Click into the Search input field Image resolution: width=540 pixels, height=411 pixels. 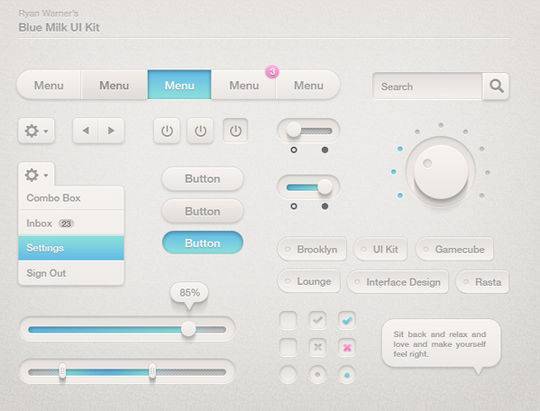click(x=427, y=86)
